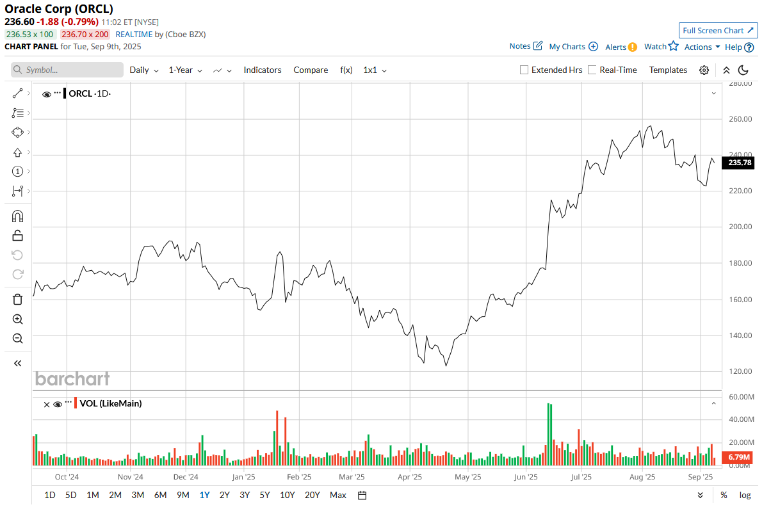Viewport: 771px width, 532px height.
Task: Open VOL pane more options dots
Action: (69, 403)
